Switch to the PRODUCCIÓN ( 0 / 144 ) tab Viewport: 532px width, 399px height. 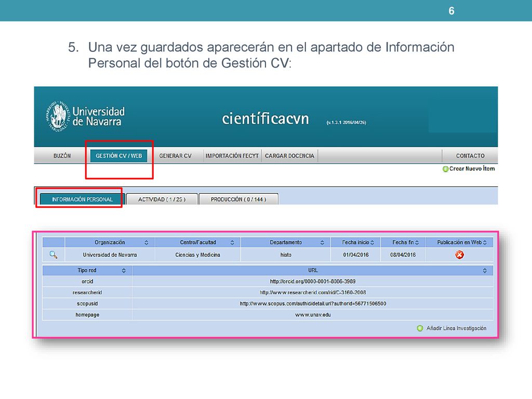point(238,199)
